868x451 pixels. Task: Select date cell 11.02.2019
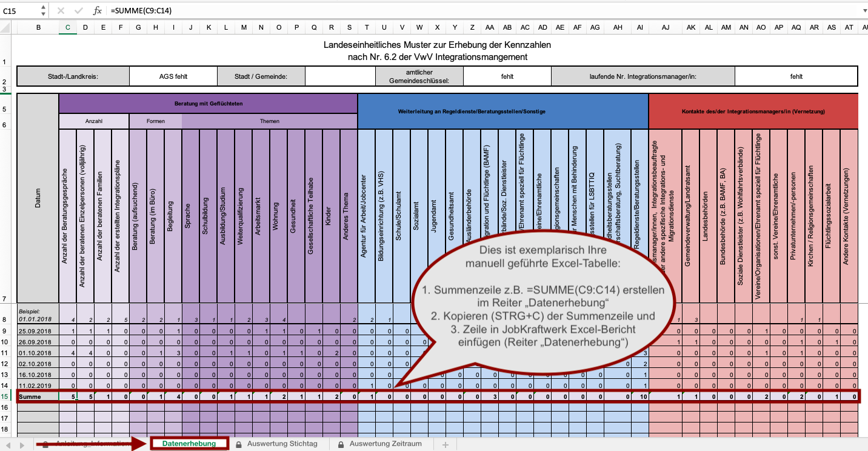pyautogui.click(x=38, y=386)
